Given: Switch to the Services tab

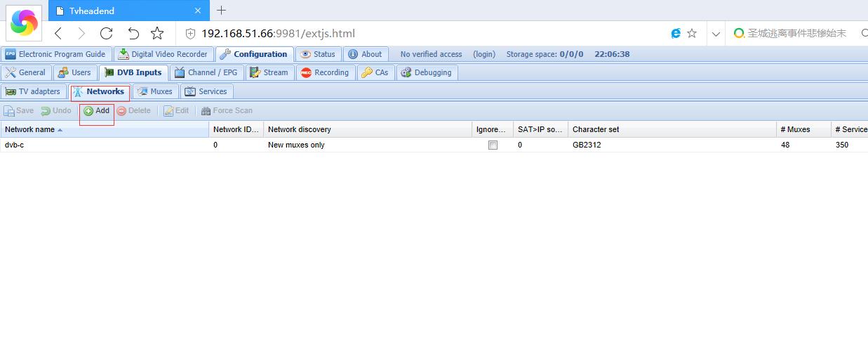Looking at the screenshot, I should [x=206, y=91].
